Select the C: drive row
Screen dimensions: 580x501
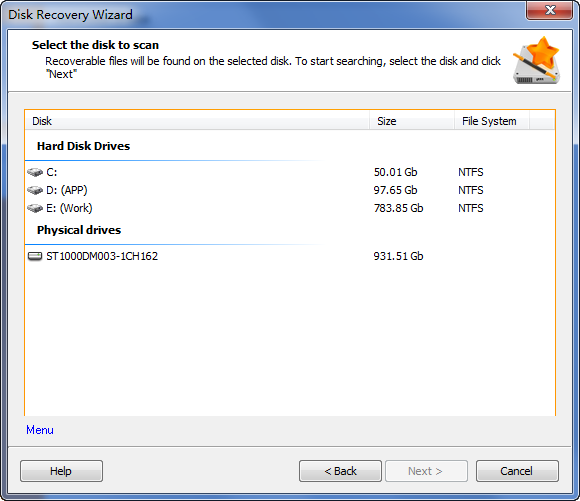pyautogui.click(x=290, y=172)
